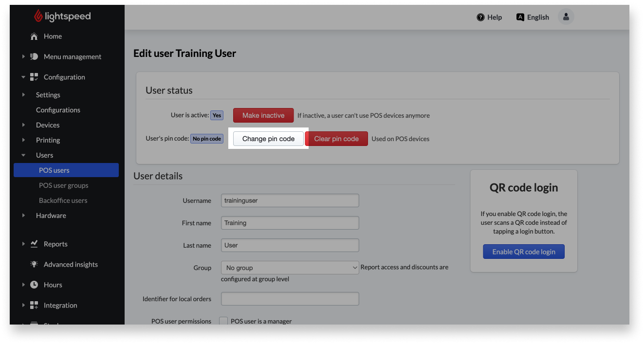The image size is (644, 344).
Task: Select POS user groups in the sidebar
Action: 63,185
